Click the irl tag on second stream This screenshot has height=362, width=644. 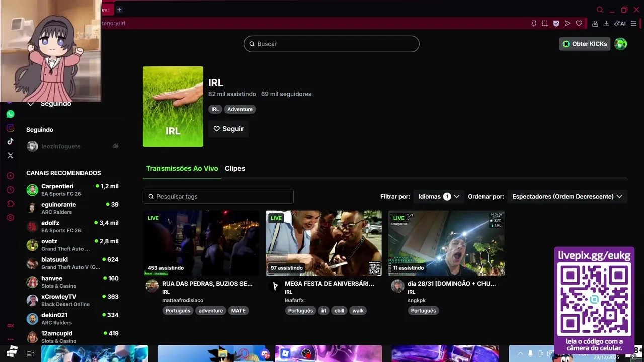pyautogui.click(x=324, y=311)
